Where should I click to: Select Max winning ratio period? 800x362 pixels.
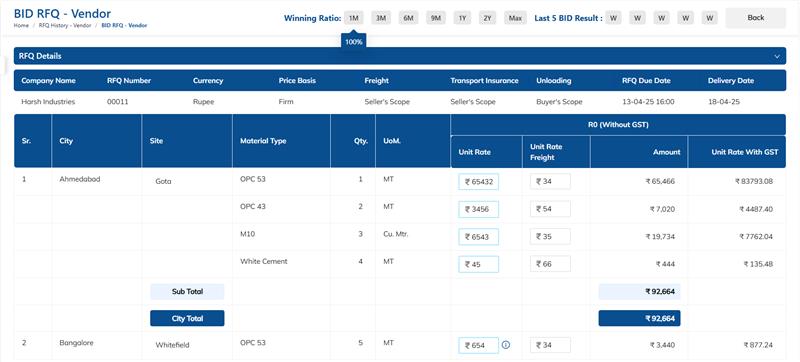[x=515, y=18]
